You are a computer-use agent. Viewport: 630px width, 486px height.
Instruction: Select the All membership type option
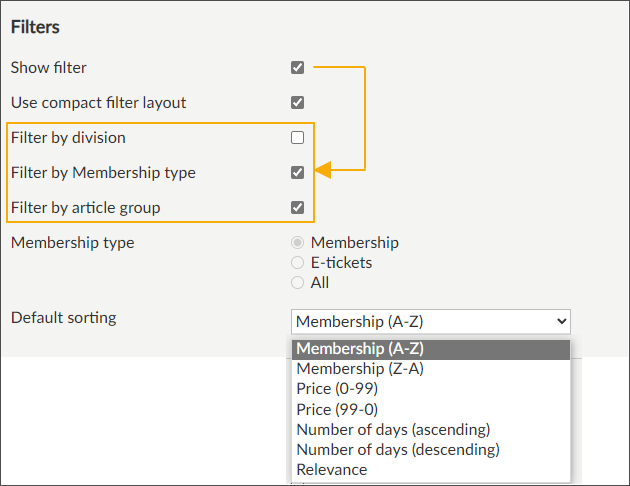297,283
